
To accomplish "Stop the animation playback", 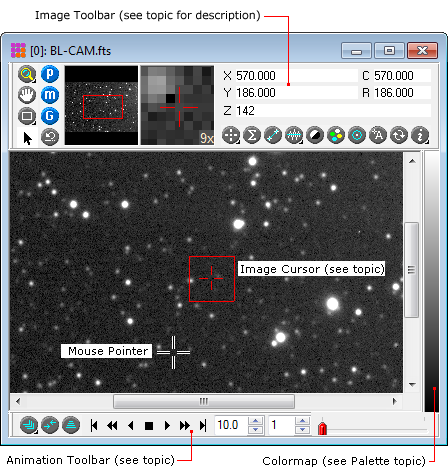I will point(149,426).
